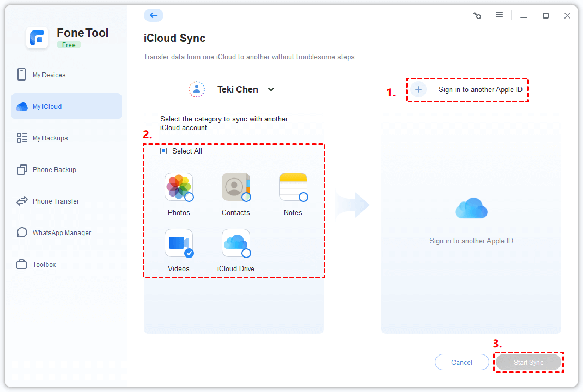Click the Cancel button

click(462, 362)
